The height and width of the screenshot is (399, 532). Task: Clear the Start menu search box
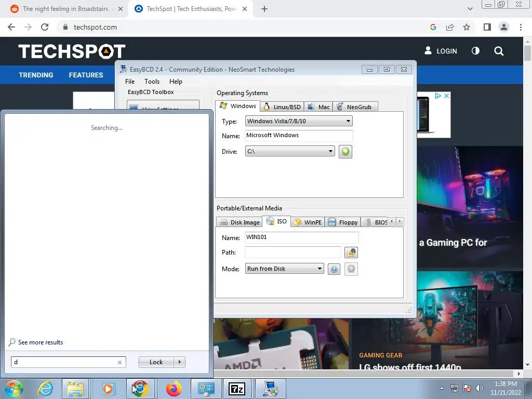coord(119,362)
